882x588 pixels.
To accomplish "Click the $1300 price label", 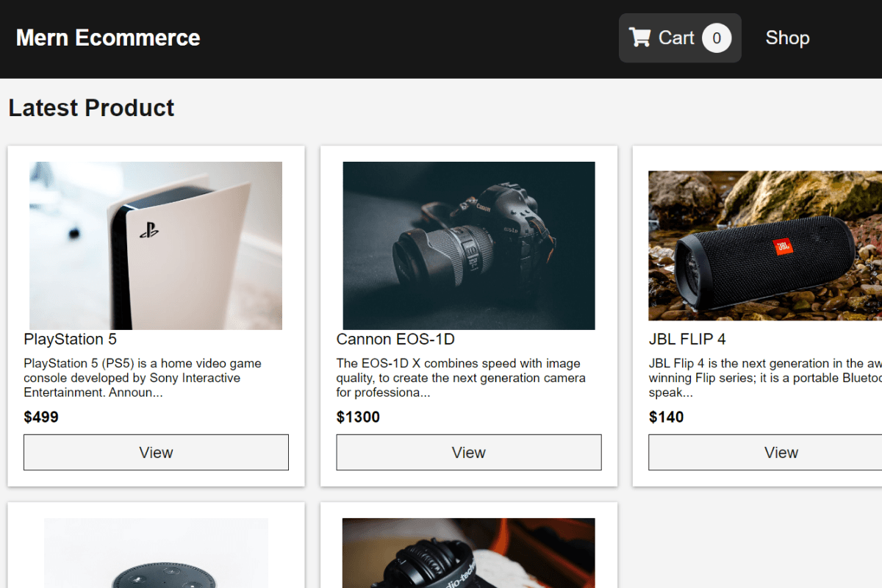I will [x=358, y=417].
